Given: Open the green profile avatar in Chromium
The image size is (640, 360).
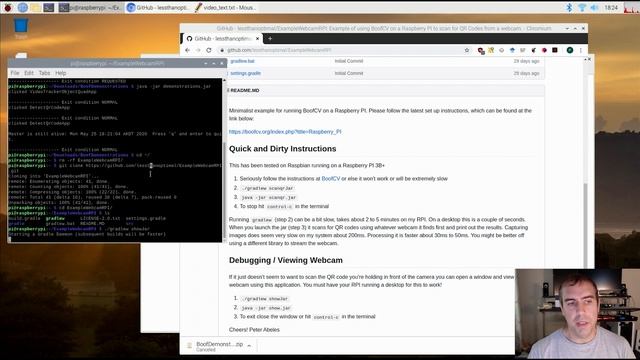Looking at the screenshot, I should coord(570,50).
